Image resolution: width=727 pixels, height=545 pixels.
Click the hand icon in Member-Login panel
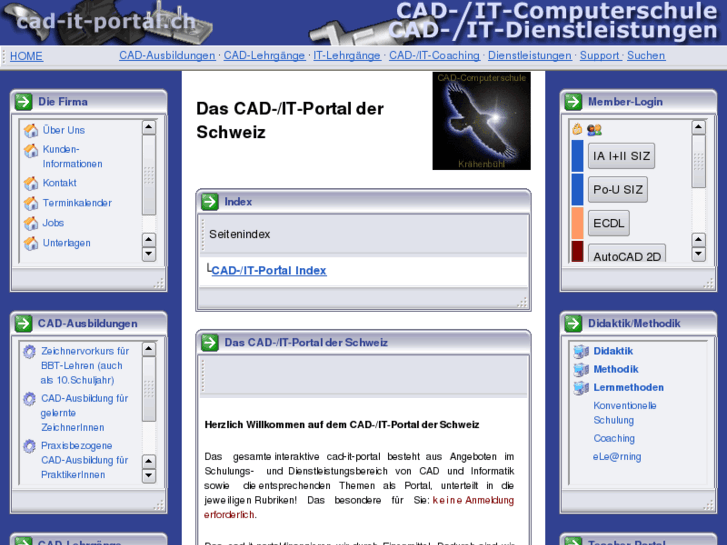coord(577,129)
